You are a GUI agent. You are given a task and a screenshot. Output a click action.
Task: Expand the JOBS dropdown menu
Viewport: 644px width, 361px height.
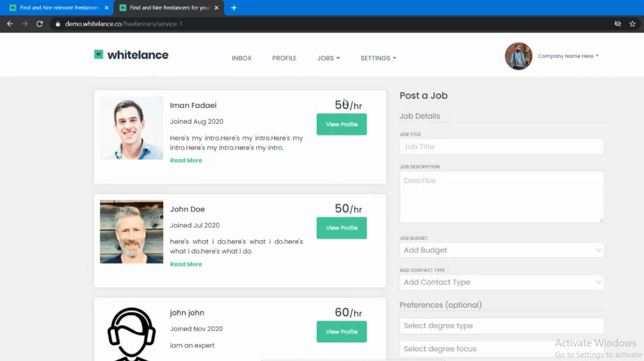tap(328, 58)
